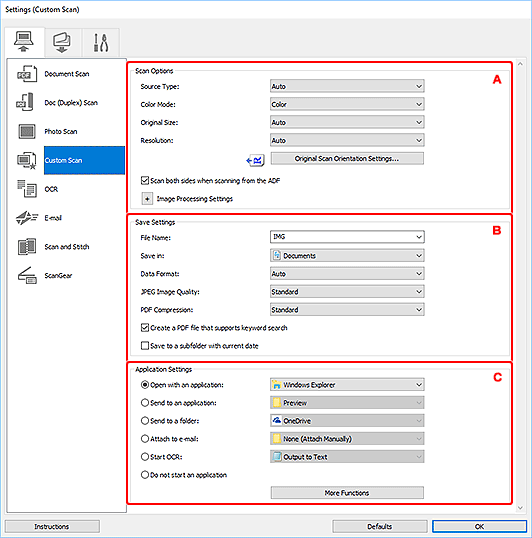Viewport: 532px width, 538px height.
Task: Pick the E-mail scan icon
Action: pyautogui.click(x=27, y=218)
